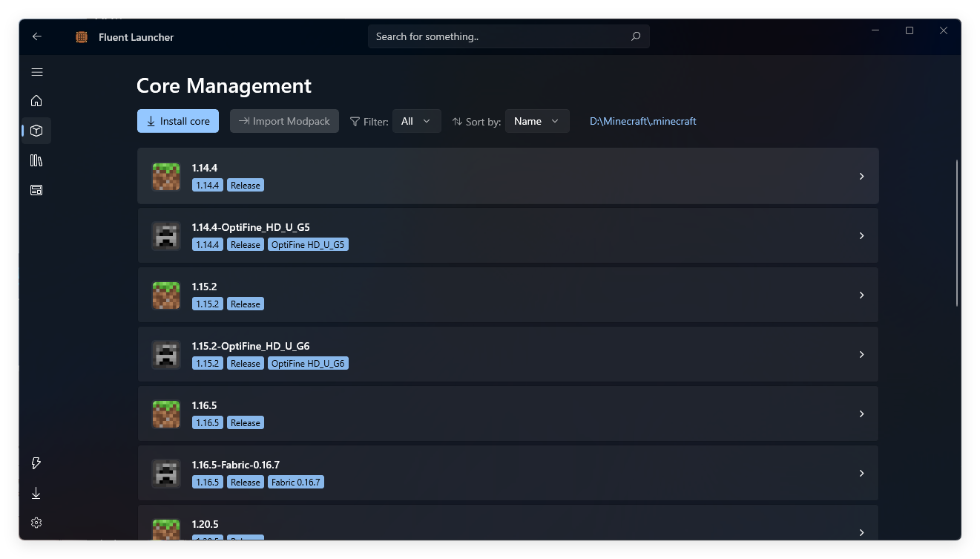Click the Release tag on 1.15.2 core
Image resolution: width=980 pixels, height=559 pixels.
(x=246, y=304)
